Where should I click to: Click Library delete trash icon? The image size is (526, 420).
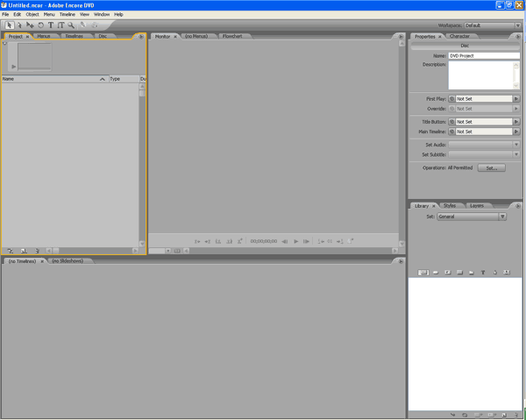(x=516, y=415)
